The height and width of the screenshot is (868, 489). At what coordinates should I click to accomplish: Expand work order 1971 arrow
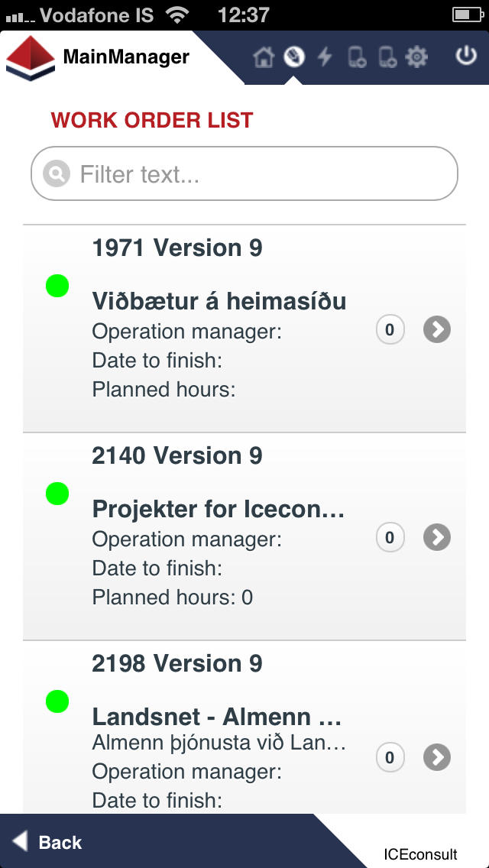[x=437, y=330]
